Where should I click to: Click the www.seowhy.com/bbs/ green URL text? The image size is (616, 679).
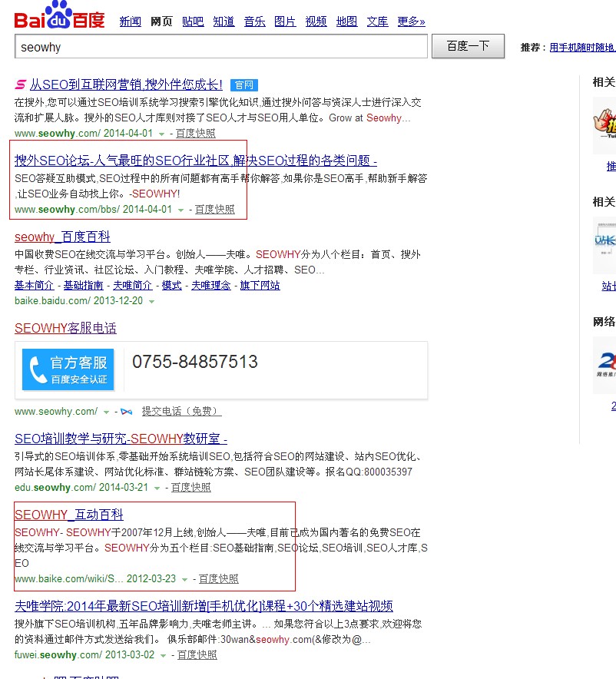coord(67,210)
